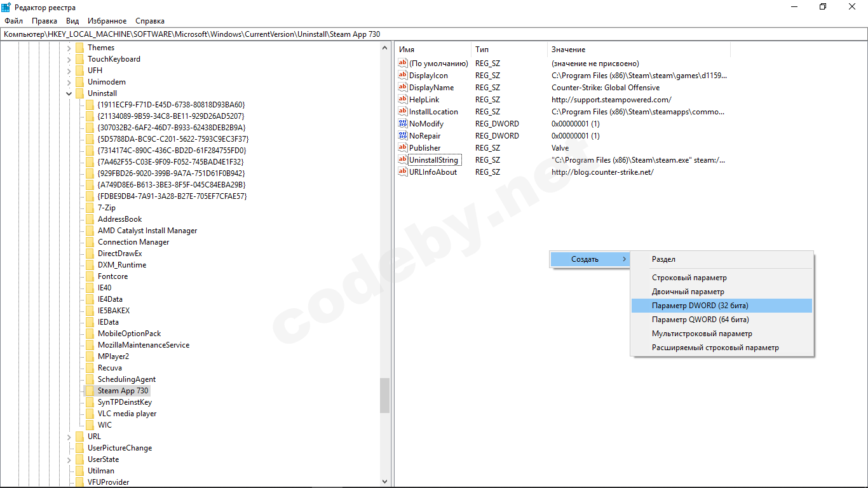Click the (По умолчанию) default value icon
The width and height of the screenshot is (868, 488).
pos(402,63)
